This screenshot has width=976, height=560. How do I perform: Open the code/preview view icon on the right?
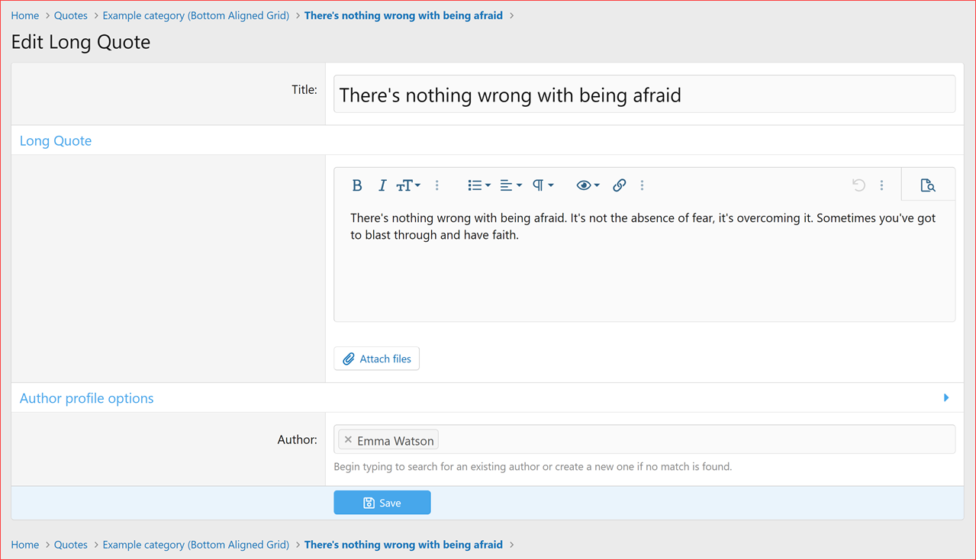[928, 185]
